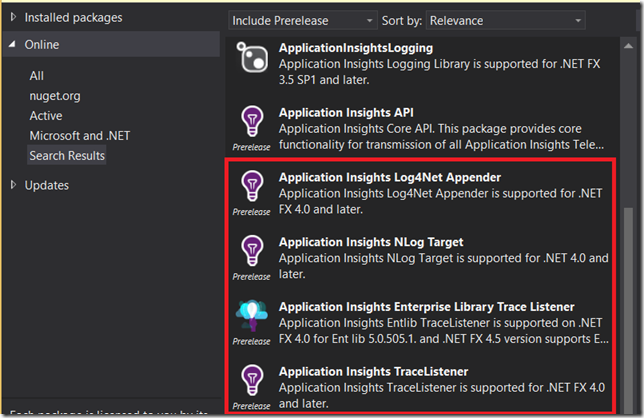
Task: Click the Application Insights API lightbulb icon
Action: point(252,121)
